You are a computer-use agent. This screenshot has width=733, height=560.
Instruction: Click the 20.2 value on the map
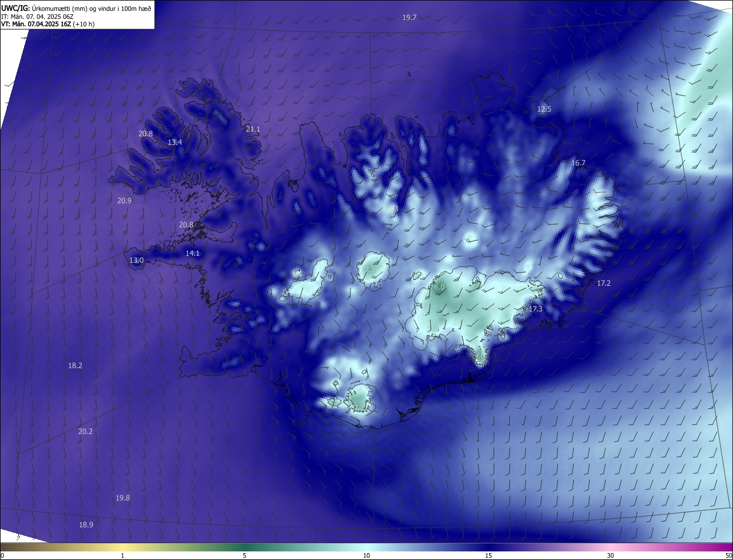85,432
